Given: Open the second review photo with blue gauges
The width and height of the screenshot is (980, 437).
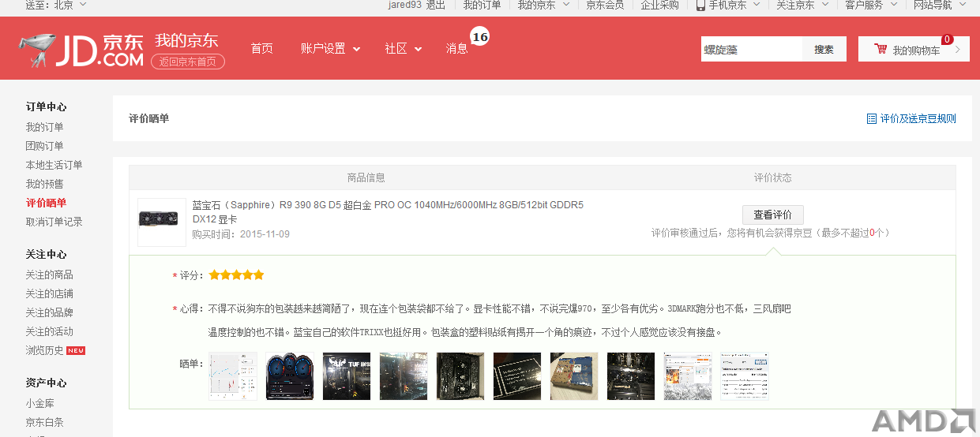Looking at the screenshot, I should pos(290,376).
